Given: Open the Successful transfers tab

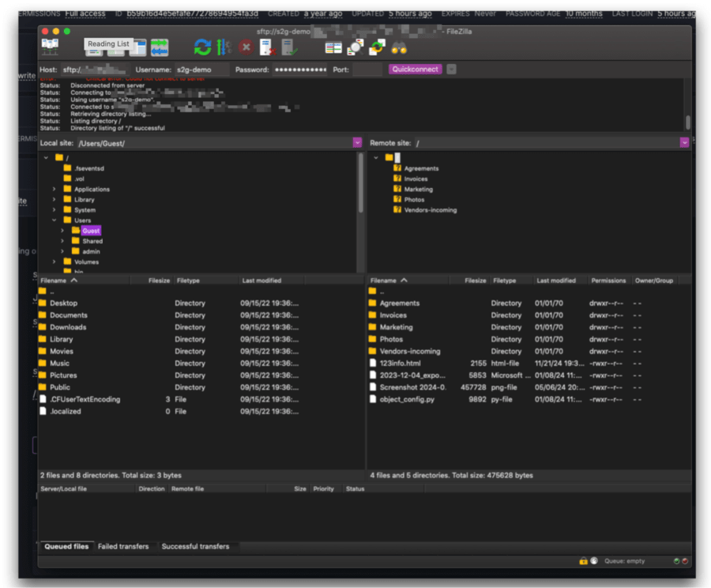Looking at the screenshot, I should [x=197, y=546].
